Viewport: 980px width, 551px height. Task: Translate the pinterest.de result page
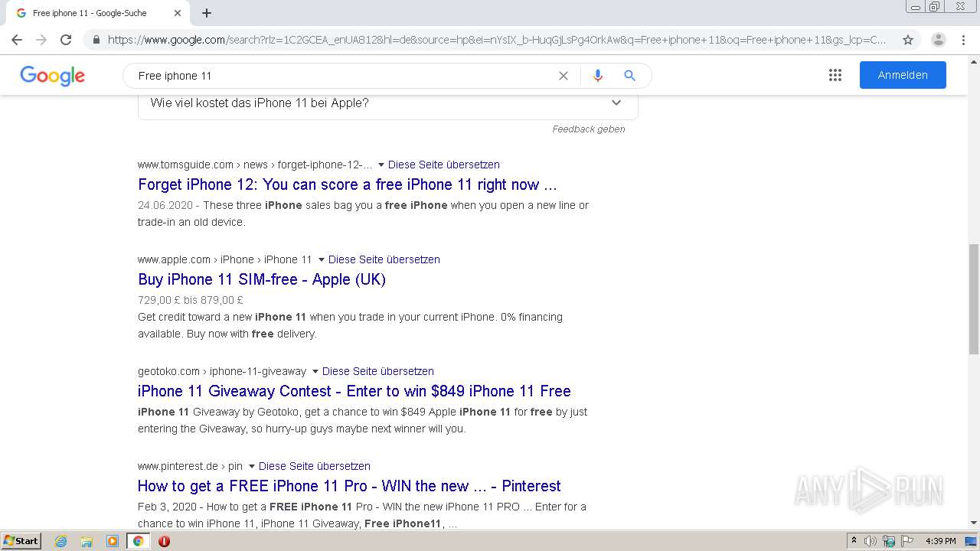315,466
